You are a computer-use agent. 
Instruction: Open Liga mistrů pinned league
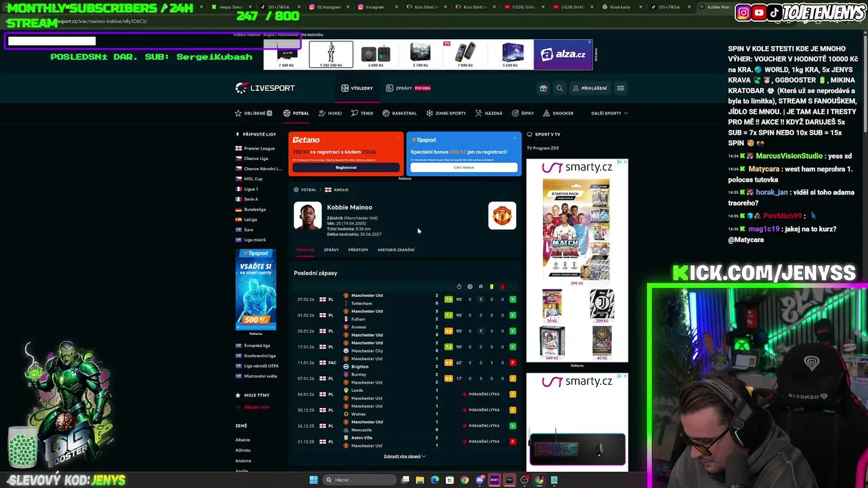click(251, 240)
